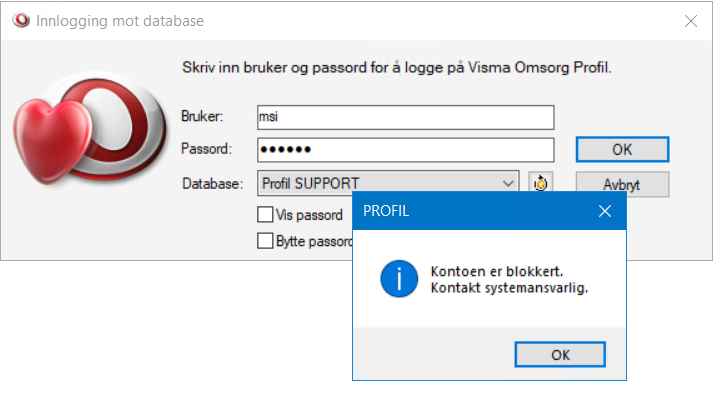This screenshot has width=717, height=401.
Task: Click the database refresh icon button
Action: click(x=541, y=183)
